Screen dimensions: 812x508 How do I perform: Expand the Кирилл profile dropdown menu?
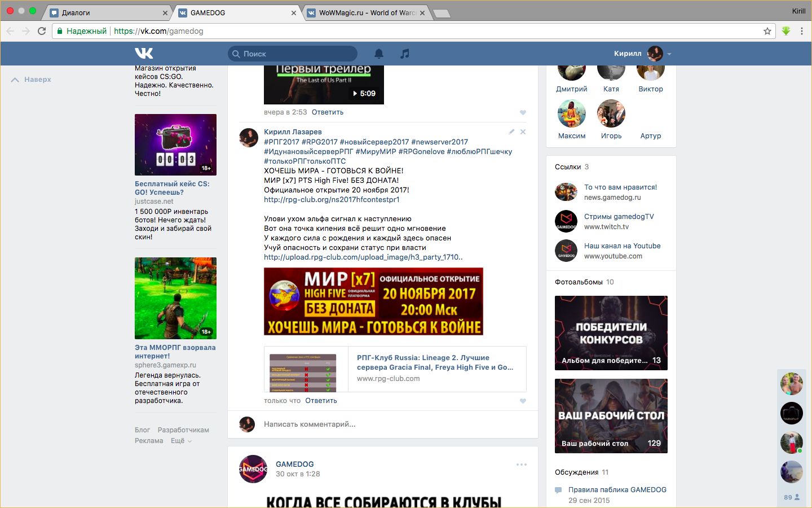(x=669, y=54)
